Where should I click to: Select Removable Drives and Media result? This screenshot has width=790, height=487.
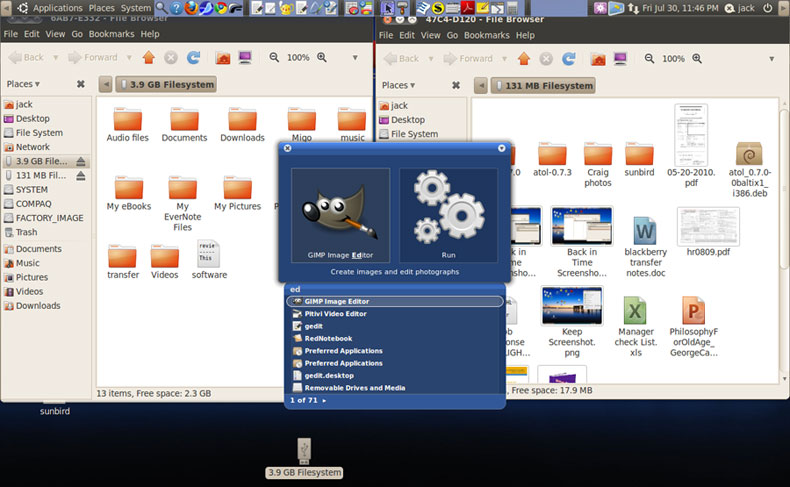[x=395, y=388]
